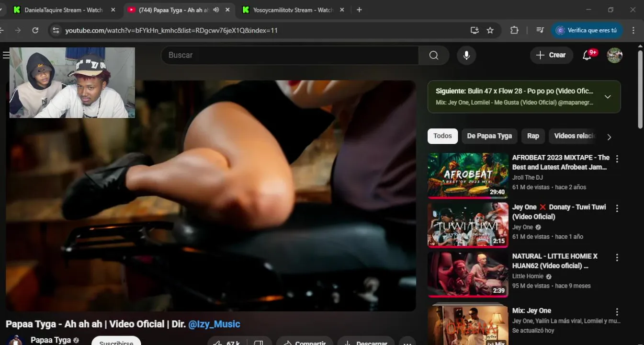The width and height of the screenshot is (644, 345).
Task: Click 'Little Homie' channel name
Action: coord(528,276)
